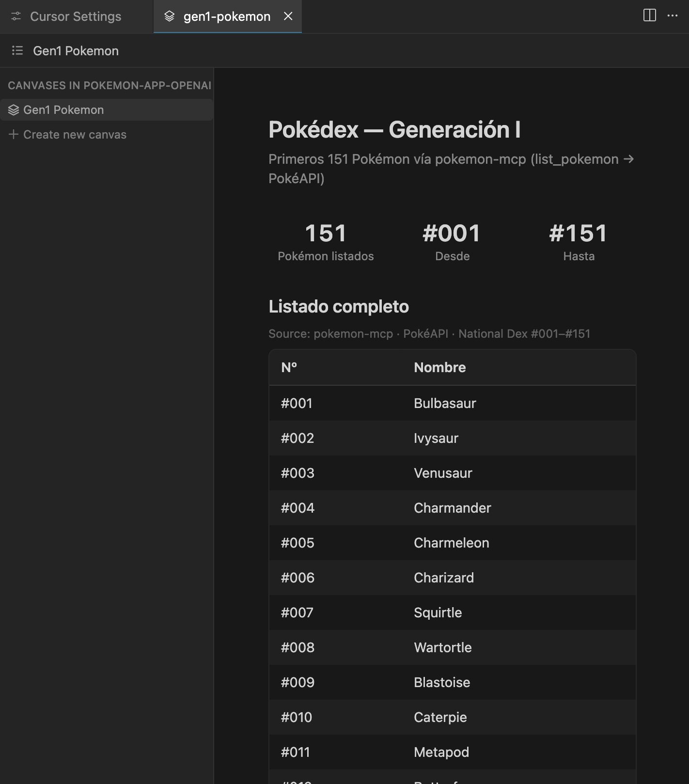The image size is (689, 784).
Task: Open the more actions ellipsis menu
Action: [x=673, y=16]
